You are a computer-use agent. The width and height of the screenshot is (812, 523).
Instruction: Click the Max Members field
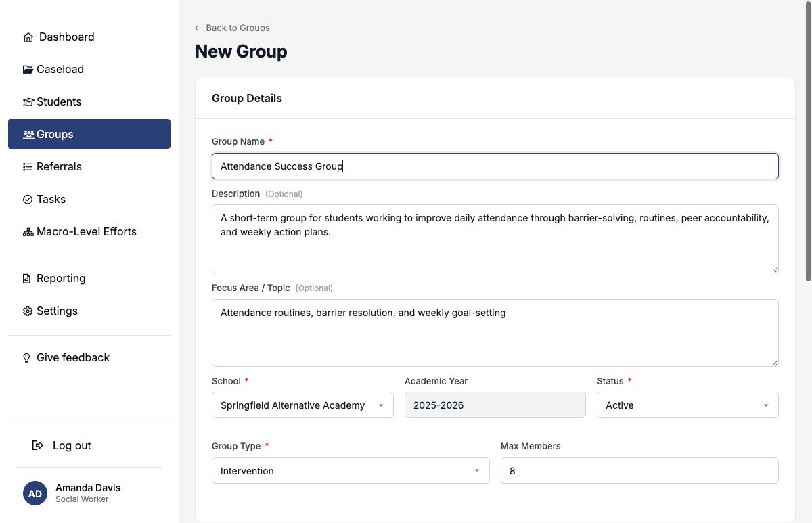tap(639, 471)
